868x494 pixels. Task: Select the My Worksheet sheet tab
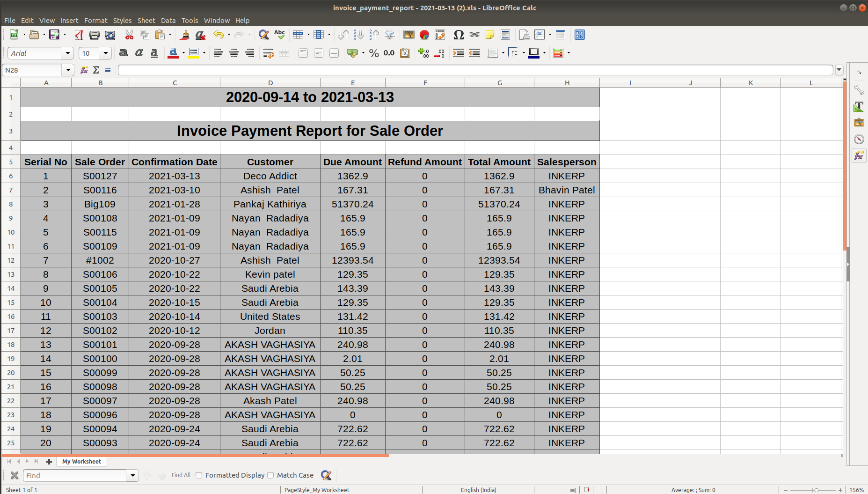(82, 462)
